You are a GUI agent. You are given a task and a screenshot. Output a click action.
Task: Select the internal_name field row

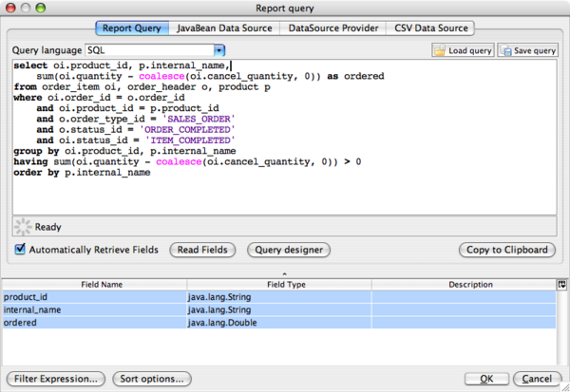(x=279, y=309)
